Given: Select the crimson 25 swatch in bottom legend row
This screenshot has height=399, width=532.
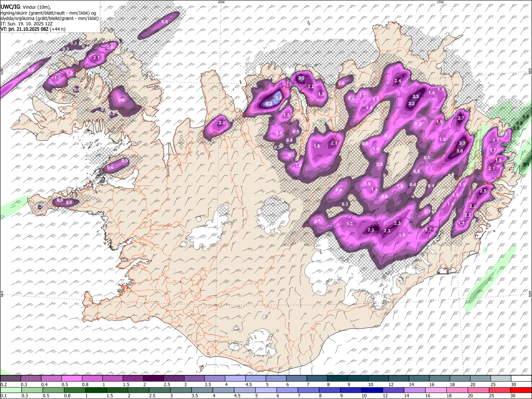Looking at the screenshot, I should click(x=500, y=390).
